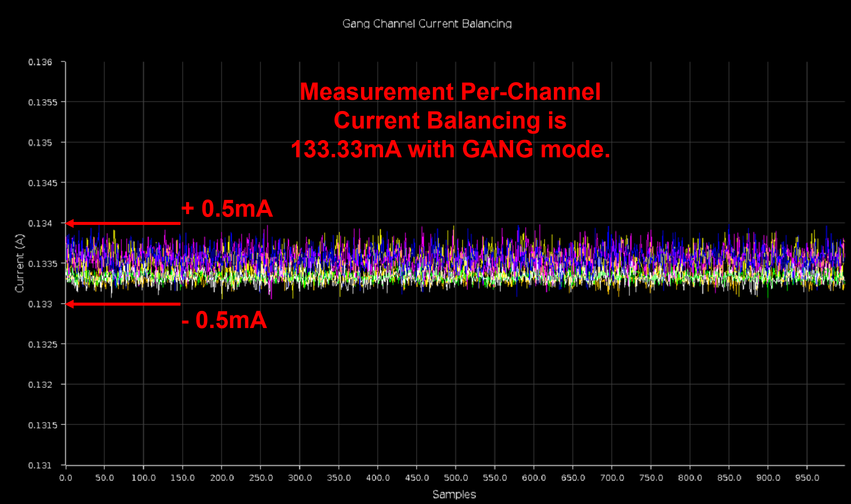Click the 0.131 y-axis tick label

point(40,466)
